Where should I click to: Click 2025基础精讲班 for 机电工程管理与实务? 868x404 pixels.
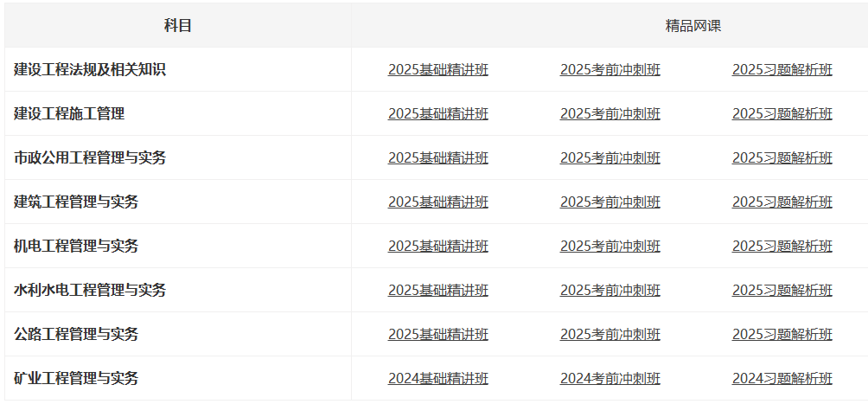coord(437,246)
